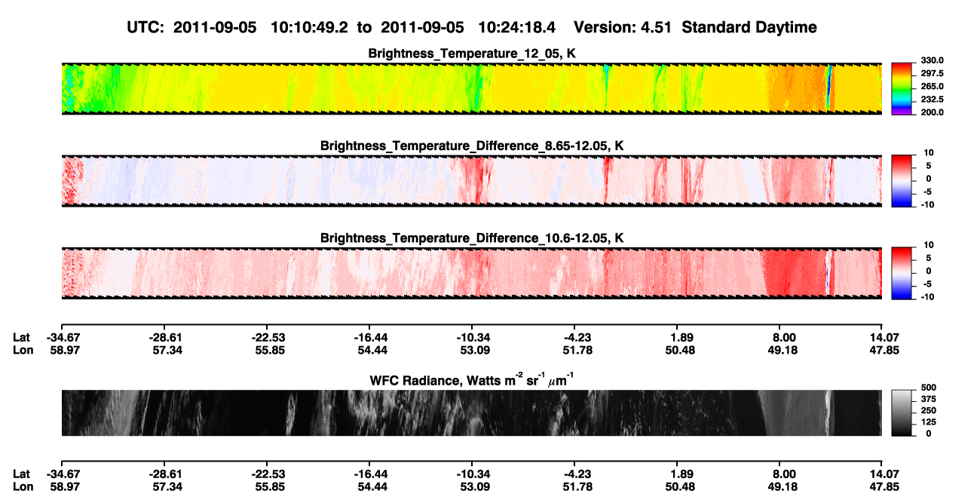Click the 8.65-12.05 difference image strip
Screen dimensions: 980x503
(471, 181)
